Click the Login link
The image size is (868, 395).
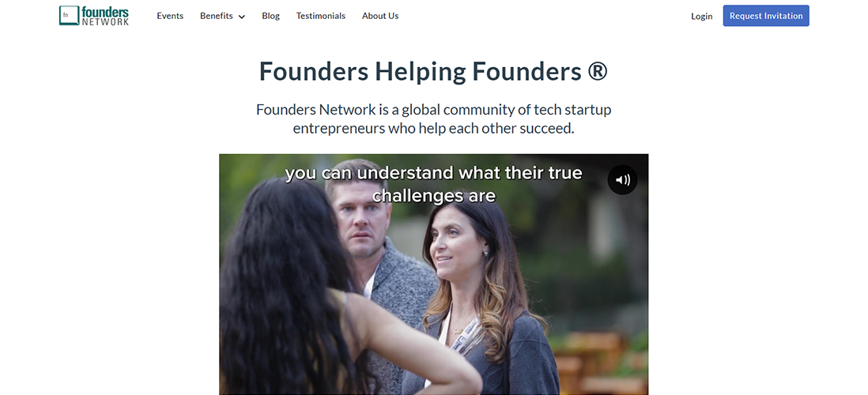pyautogui.click(x=701, y=16)
